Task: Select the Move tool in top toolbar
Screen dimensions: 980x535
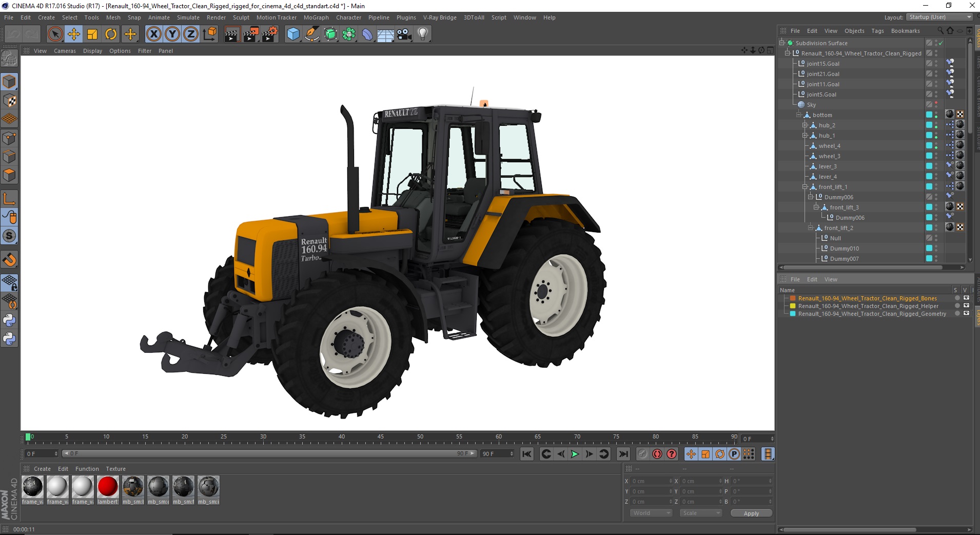Action: 74,34
